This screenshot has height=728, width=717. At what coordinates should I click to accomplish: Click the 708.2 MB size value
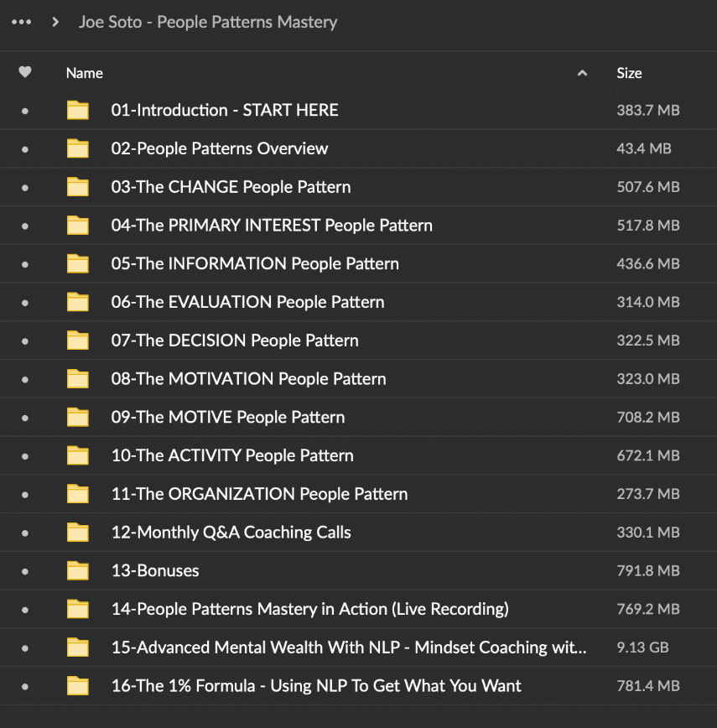coord(648,417)
